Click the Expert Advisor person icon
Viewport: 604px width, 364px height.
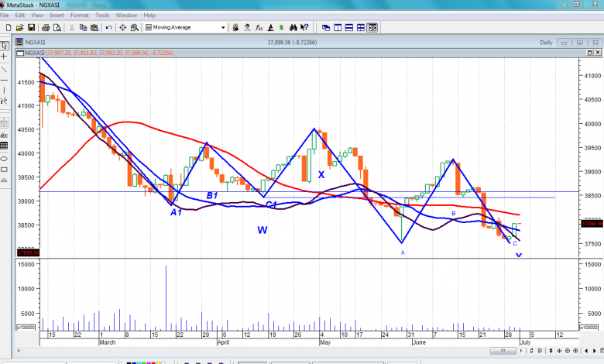[x=247, y=27]
